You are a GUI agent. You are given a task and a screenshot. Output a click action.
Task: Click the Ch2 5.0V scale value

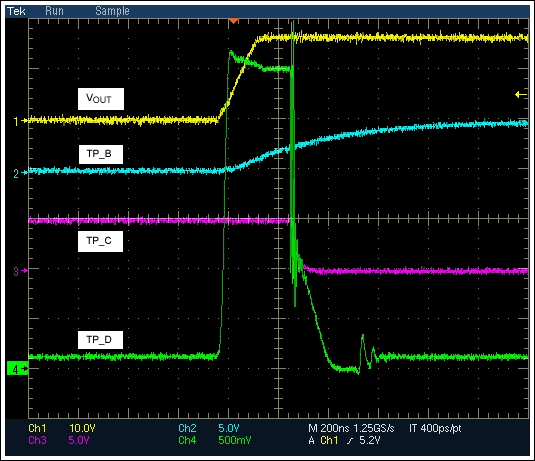tap(229, 428)
